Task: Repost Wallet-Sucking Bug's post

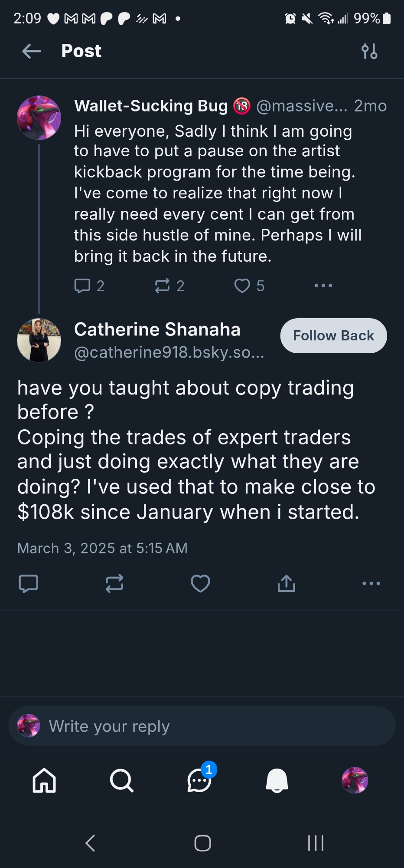Action: tap(163, 286)
